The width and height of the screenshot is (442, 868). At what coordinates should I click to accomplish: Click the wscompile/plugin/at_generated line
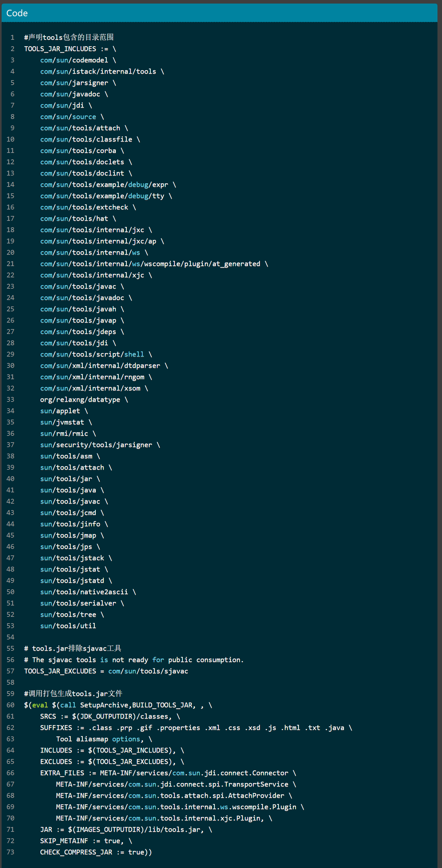pos(154,264)
